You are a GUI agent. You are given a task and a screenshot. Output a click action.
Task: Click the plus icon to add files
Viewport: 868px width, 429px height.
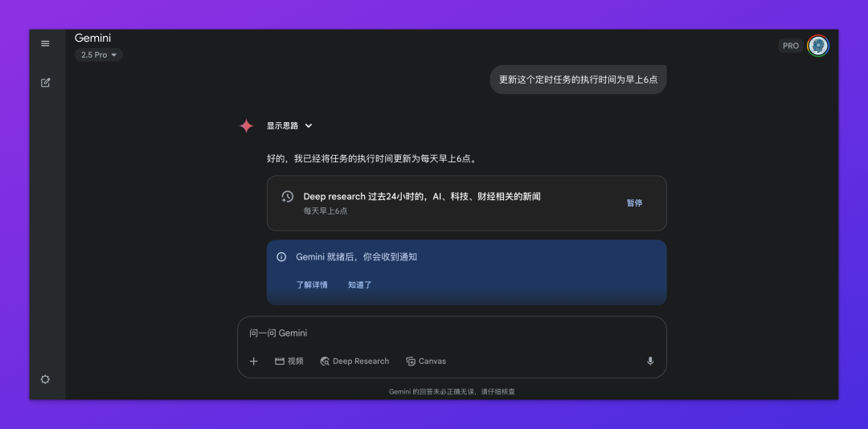pyautogui.click(x=253, y=361)
